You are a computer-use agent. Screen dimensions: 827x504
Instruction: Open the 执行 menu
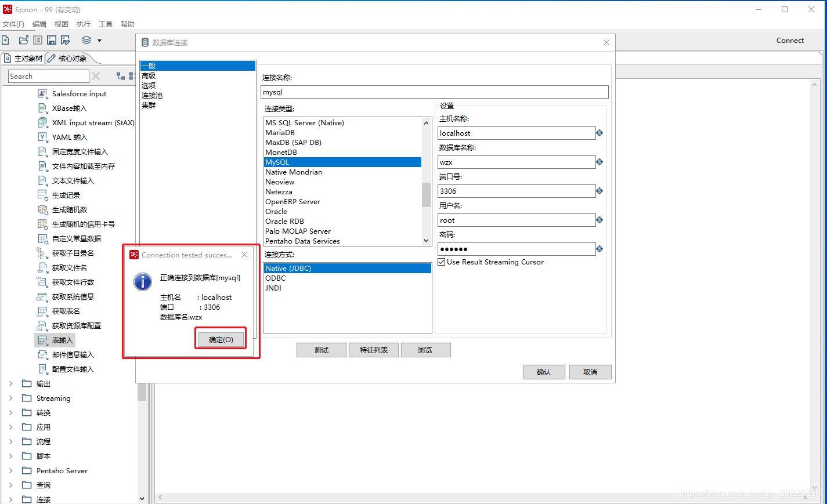[84, 24]
